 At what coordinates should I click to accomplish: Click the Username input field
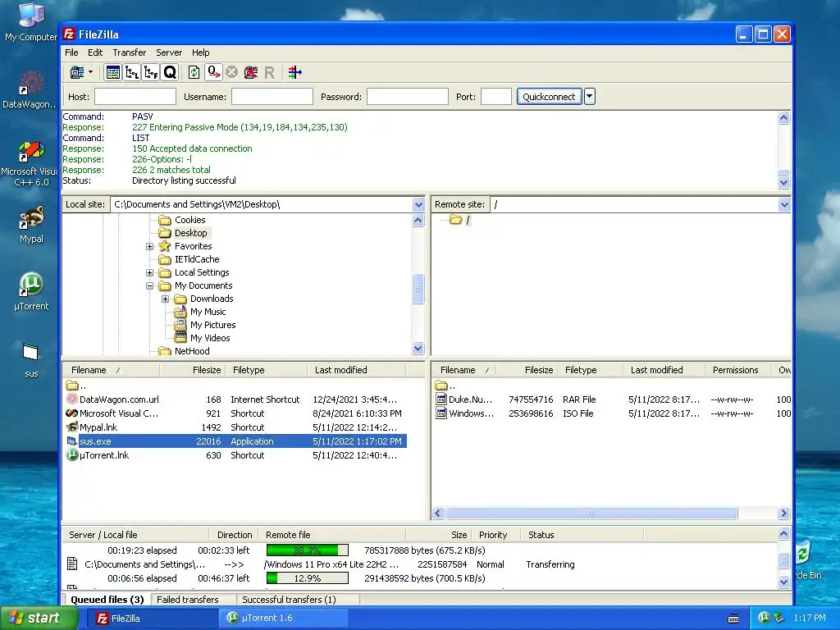(272, 97)
